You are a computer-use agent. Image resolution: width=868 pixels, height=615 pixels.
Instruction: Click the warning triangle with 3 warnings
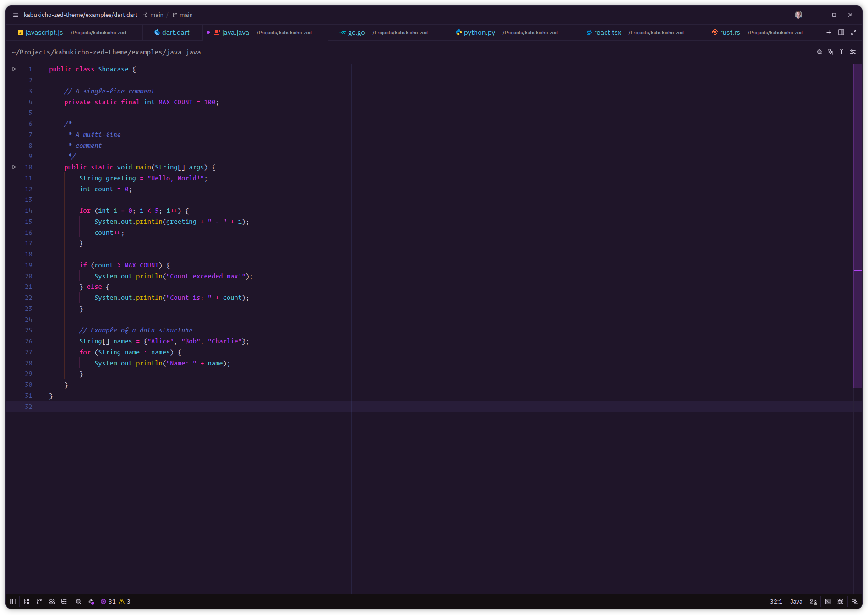click(x=125, y=602)
